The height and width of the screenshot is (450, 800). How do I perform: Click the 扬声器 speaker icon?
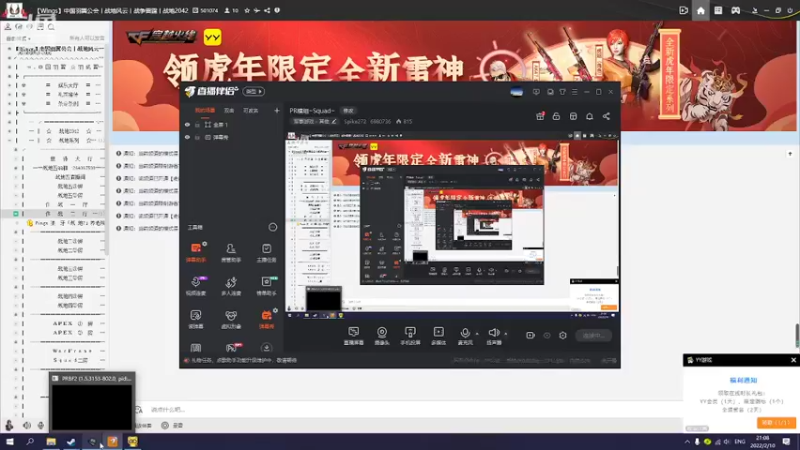point(493,335)
